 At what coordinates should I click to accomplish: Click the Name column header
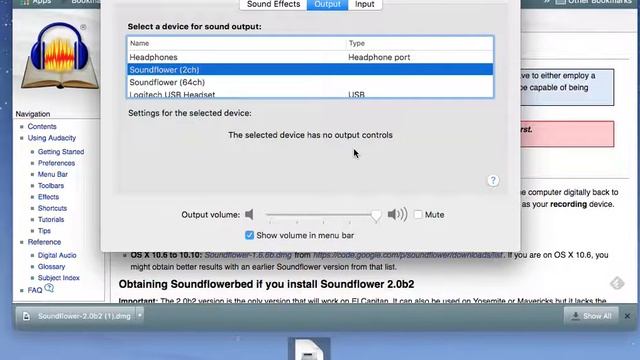(x=140, y=43)
